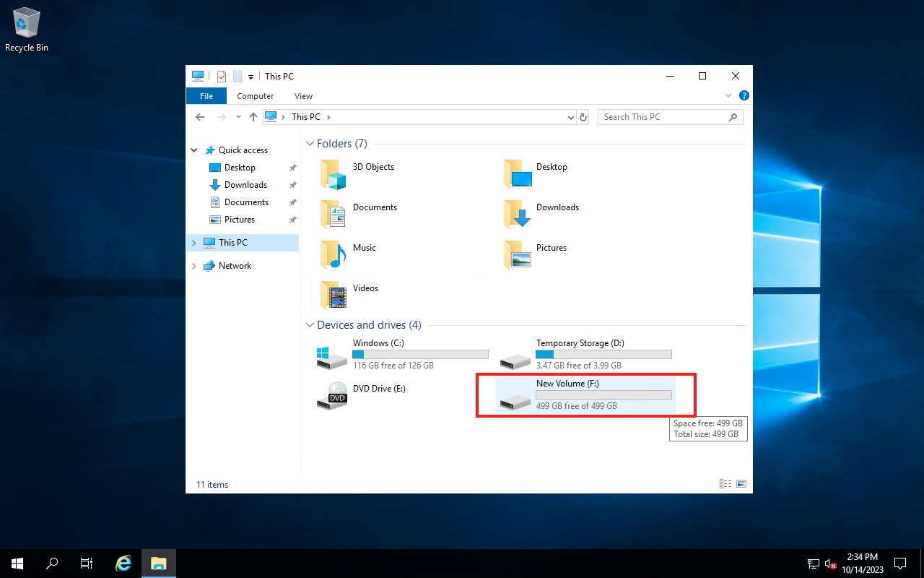
Task: Click the New folder quick access toolbar icon
Action: click(x=237, y=76)
